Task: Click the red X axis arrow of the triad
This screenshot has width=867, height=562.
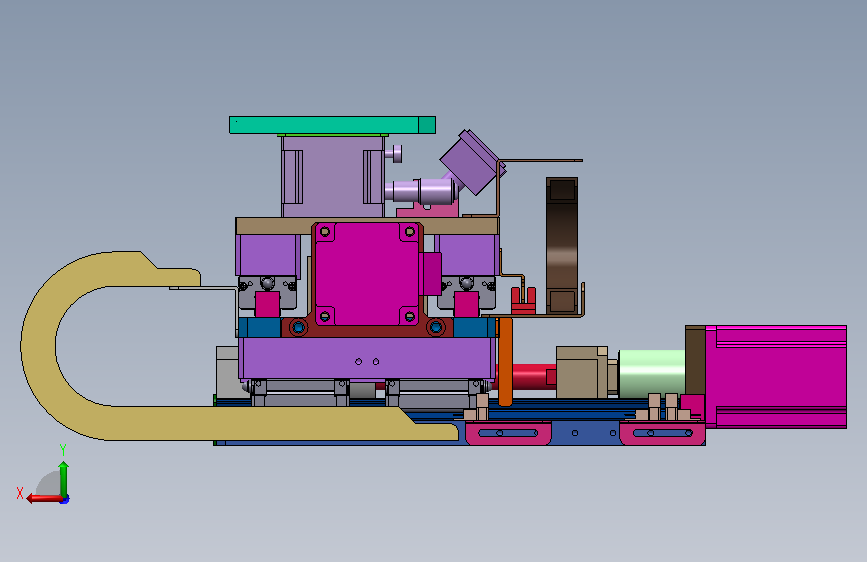Action: pyautogui.click(x=43, y=499)
